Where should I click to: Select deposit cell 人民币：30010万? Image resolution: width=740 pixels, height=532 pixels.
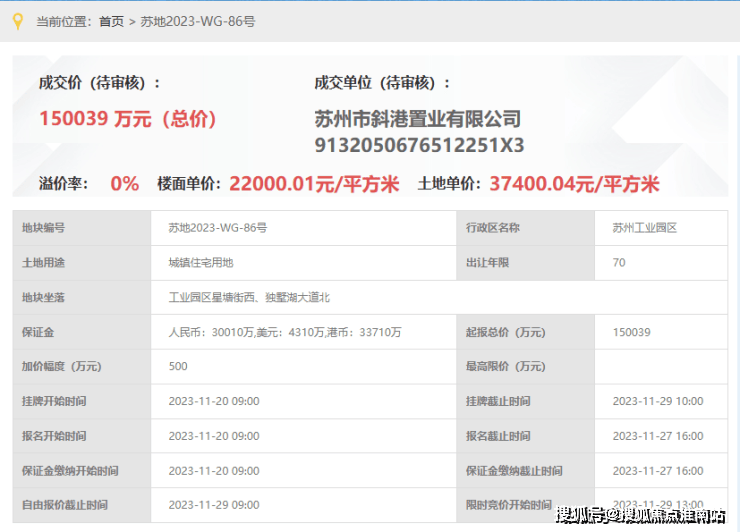211,332
